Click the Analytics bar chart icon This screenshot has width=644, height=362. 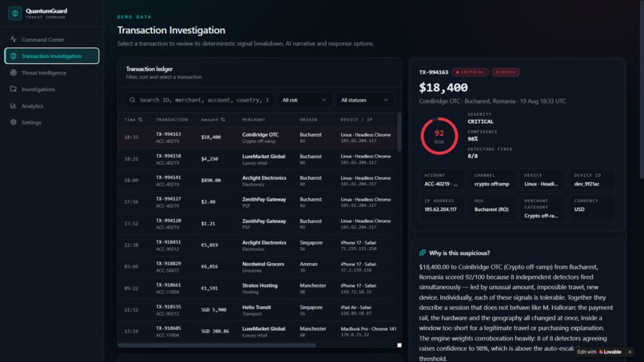click(13, 106)
